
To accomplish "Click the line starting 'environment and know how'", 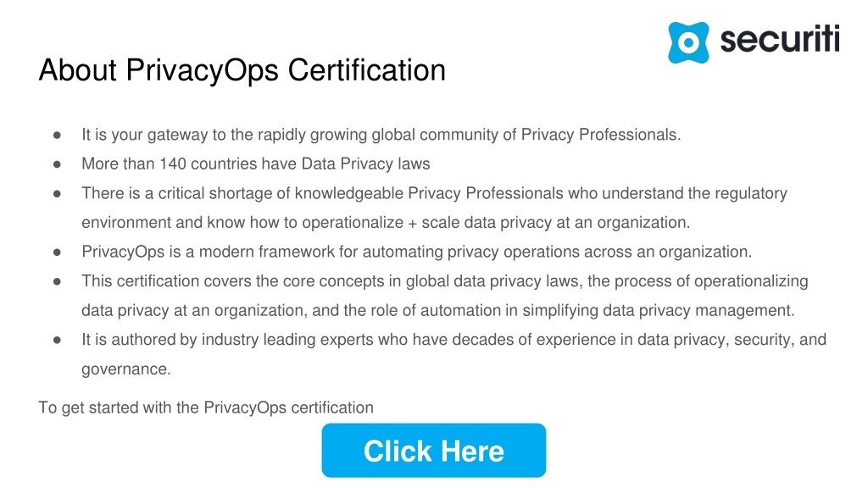I will pos(386,223).
